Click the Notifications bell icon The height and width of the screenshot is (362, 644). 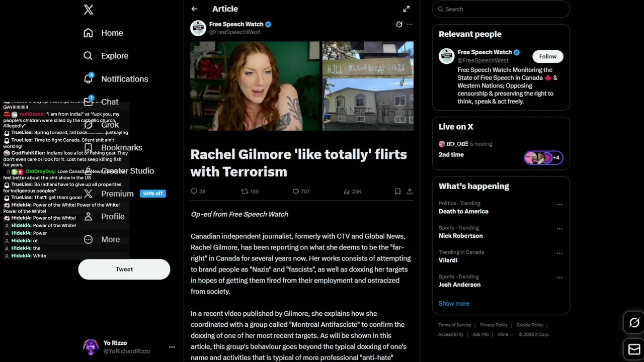coord(88,79)
